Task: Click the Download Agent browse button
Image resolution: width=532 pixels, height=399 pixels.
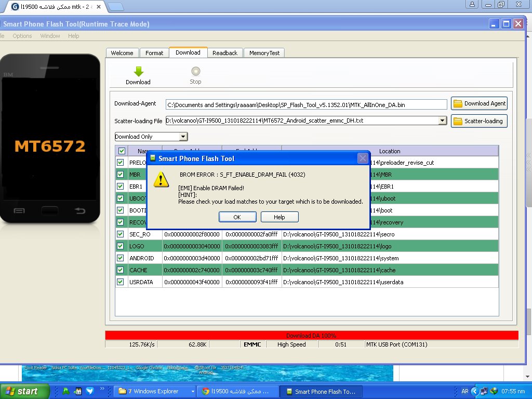Action: point(479,103)
